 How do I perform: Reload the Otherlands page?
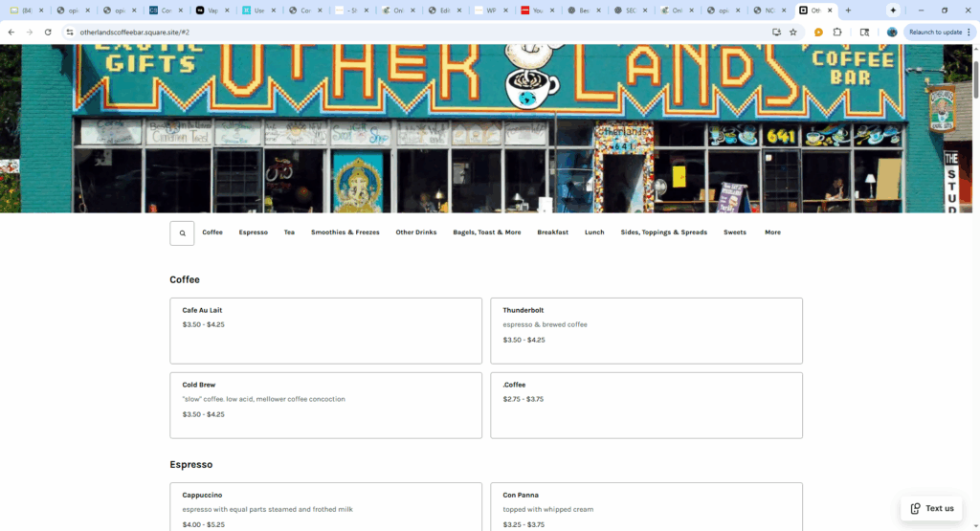point(48,32)
